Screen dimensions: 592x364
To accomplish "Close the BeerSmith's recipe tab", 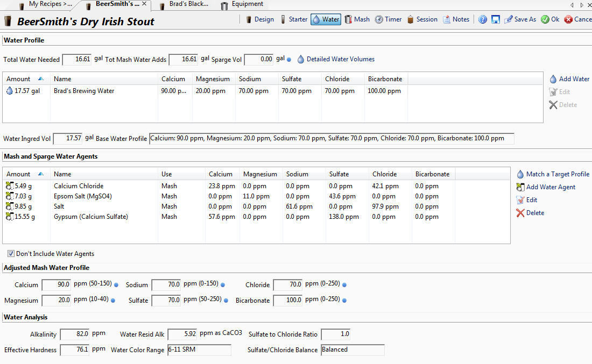I will pos(144,4).
